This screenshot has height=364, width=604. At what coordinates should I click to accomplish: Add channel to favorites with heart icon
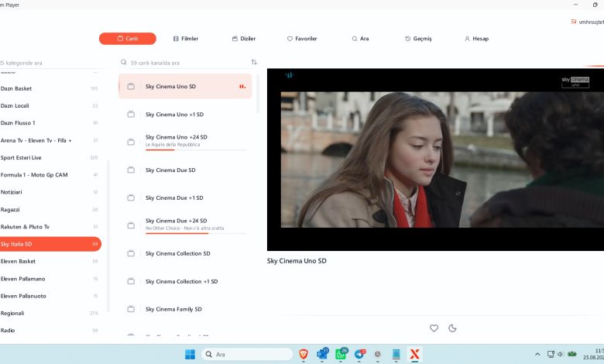coord(434,328)
